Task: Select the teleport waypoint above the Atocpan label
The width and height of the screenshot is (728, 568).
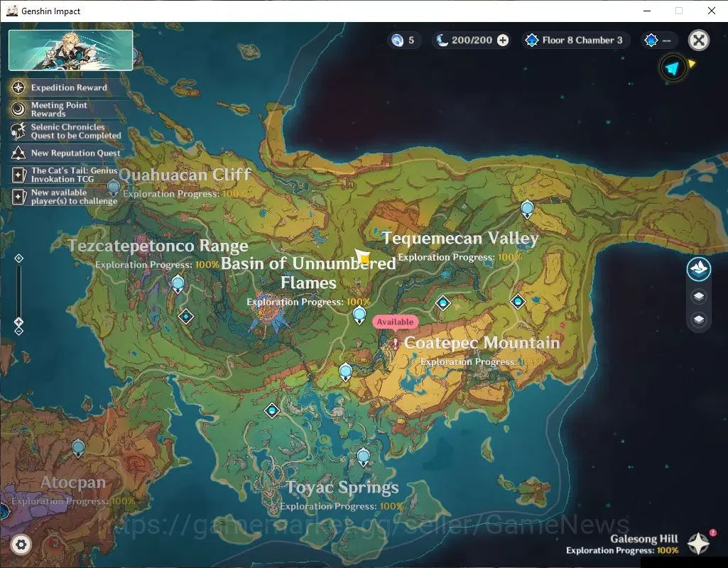Action: (78, 448)
